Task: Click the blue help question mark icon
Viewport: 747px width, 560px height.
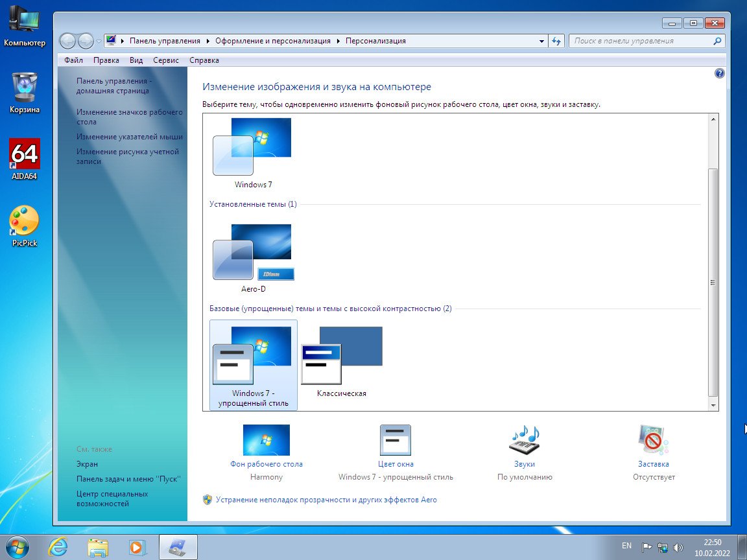Action: click(x=719, y=73)
